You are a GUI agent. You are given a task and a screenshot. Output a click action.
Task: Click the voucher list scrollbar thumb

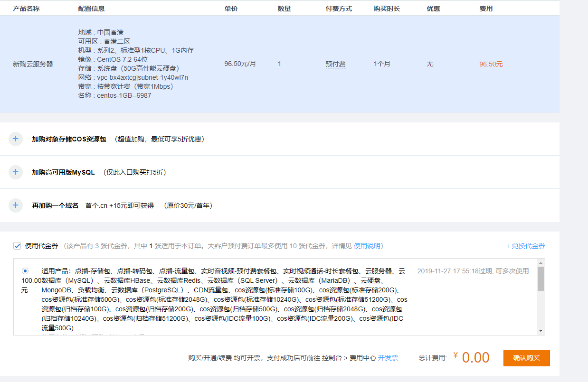click(x=541, y=278)
